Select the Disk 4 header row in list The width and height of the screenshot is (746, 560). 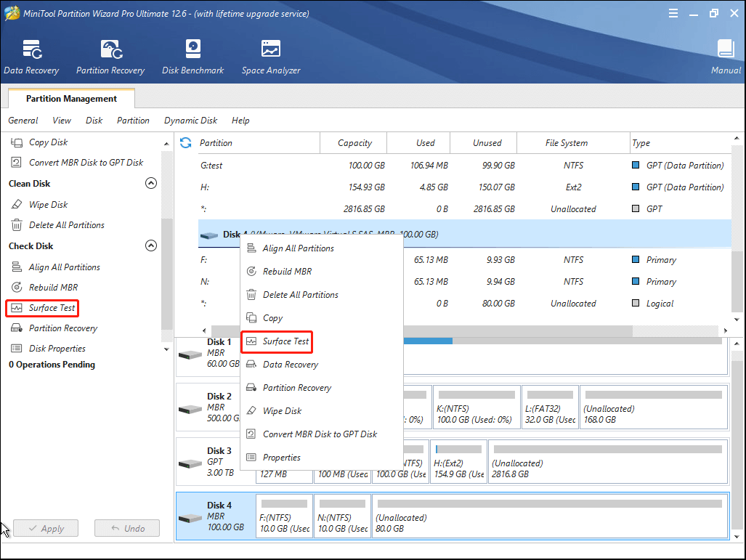point(464,234)
